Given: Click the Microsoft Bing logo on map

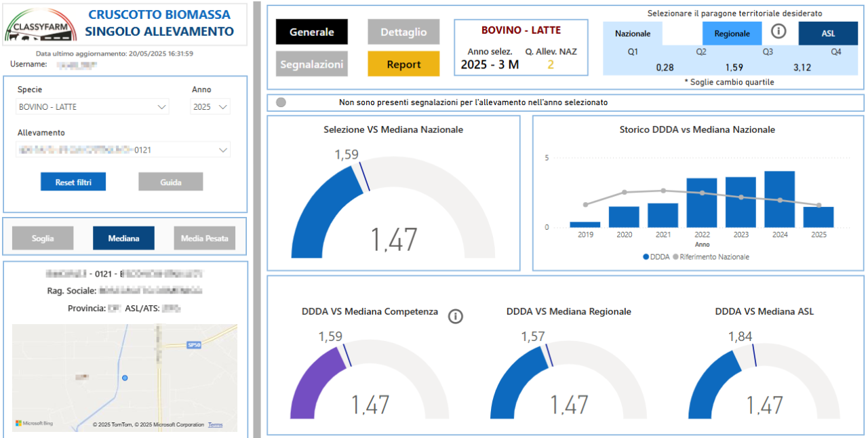Looking at the screenshot, I should coord(34,424).
